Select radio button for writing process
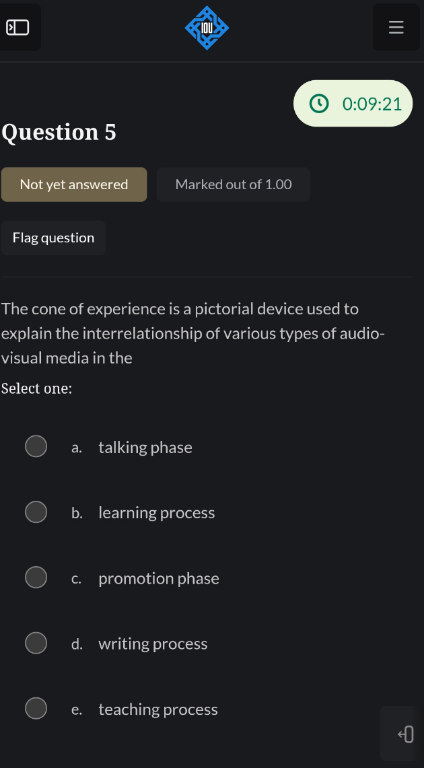 36,643
